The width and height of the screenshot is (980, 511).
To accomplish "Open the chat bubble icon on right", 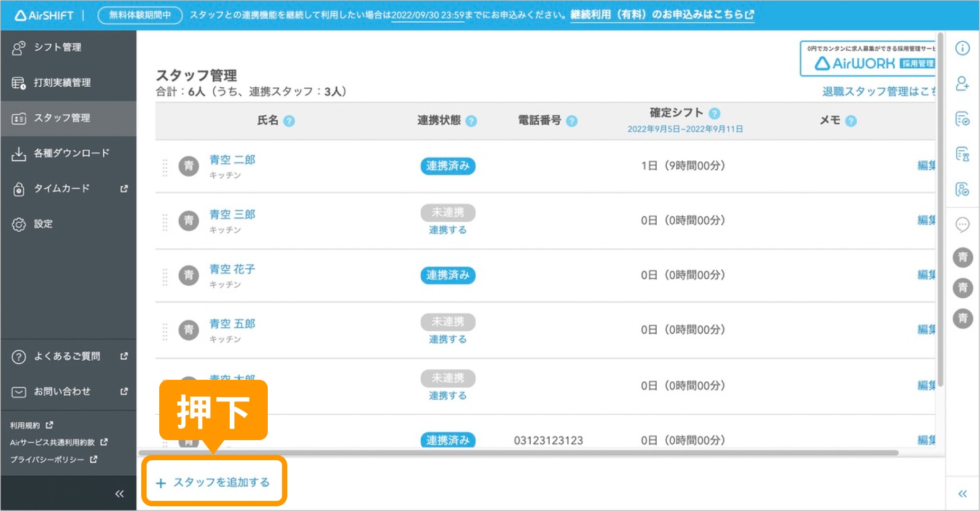I will pos(962,225).
